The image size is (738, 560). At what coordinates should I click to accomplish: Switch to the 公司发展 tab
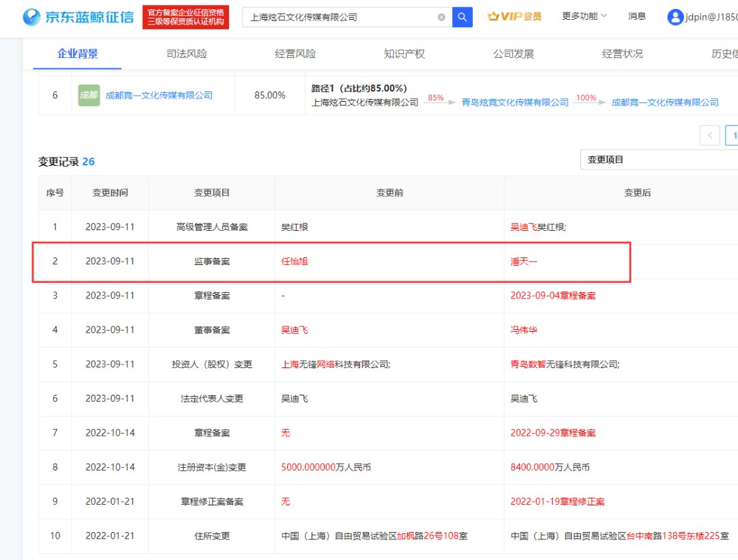(513, 53)
